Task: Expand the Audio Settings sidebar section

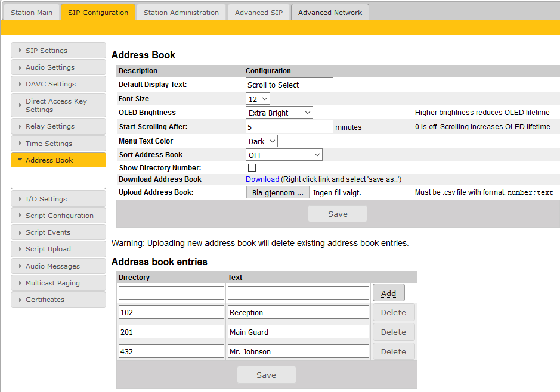Action: coord(58,67)
